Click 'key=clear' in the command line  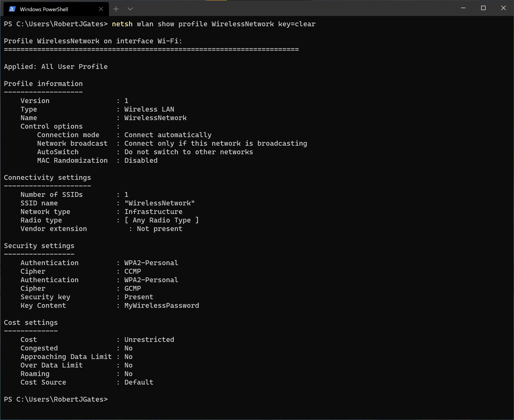point(297,24)
